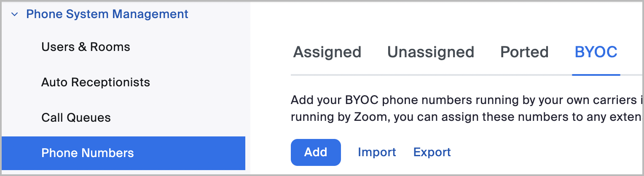Go to Auto Receptionists page
Screen dimensions: 644x176
pos(96,82)
